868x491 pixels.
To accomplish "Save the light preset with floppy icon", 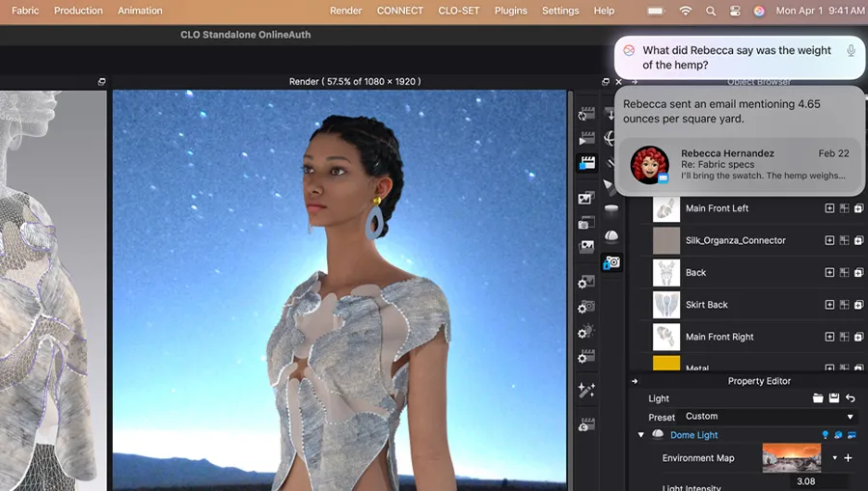I will pos(833,398).
